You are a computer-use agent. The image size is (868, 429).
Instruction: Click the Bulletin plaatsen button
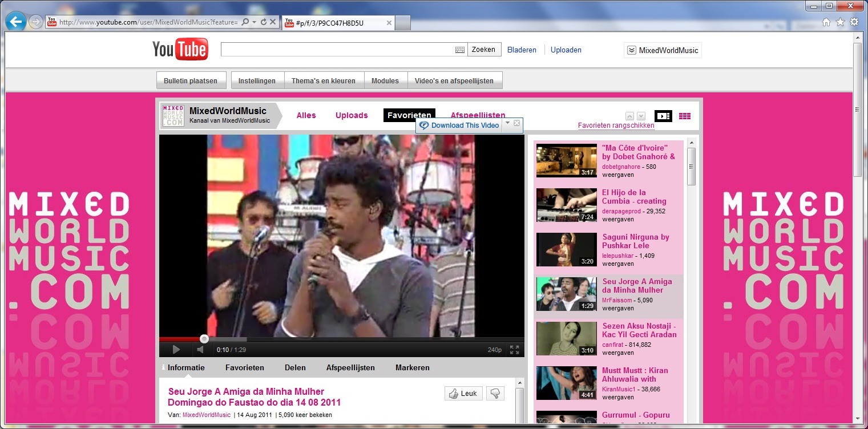click(191, 81)
